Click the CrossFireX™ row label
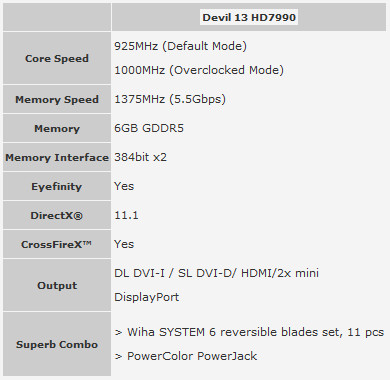 click(56, 244)
